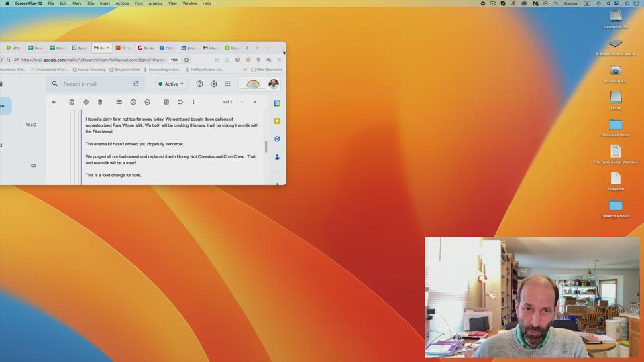
Task: Open the Active status dropdown
Action: (x=171, y=84)
